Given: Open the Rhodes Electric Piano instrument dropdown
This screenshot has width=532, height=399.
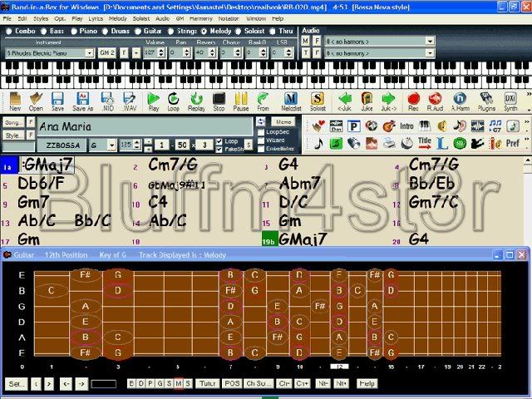Looking at the screenshot, I should pyautogui.click(x=89, y=53).
